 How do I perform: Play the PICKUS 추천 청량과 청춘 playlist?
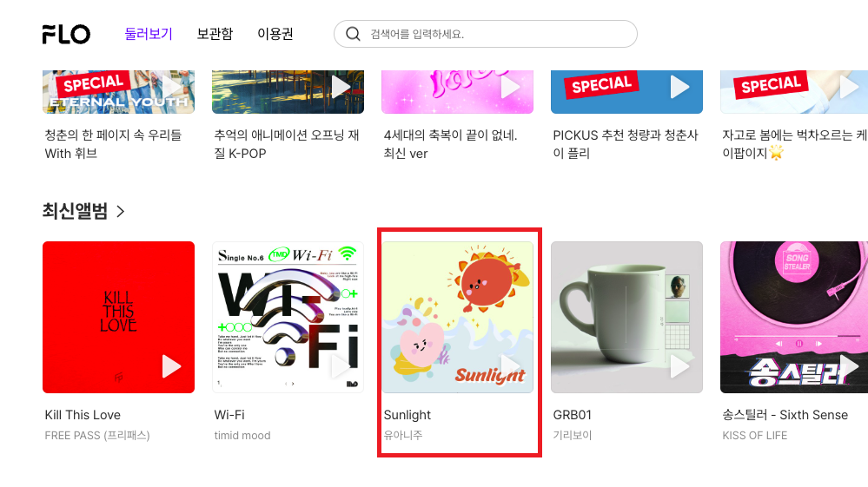(679, 88)
